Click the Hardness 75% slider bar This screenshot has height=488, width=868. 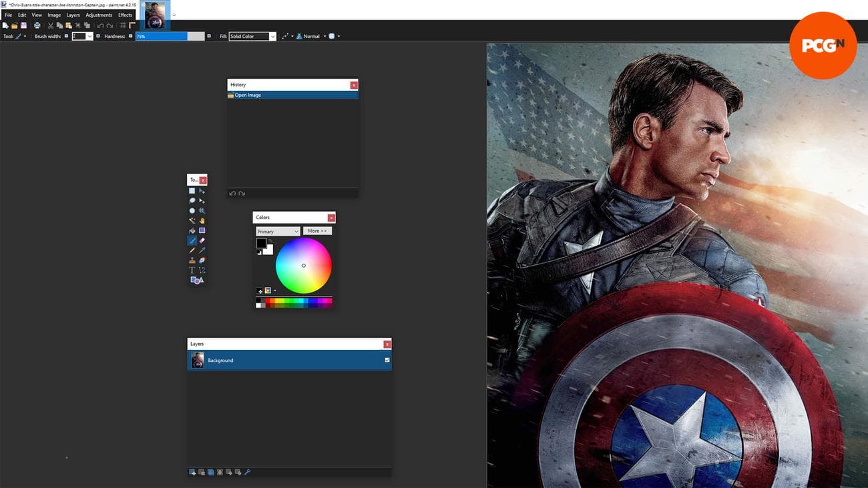pos(170,37)
